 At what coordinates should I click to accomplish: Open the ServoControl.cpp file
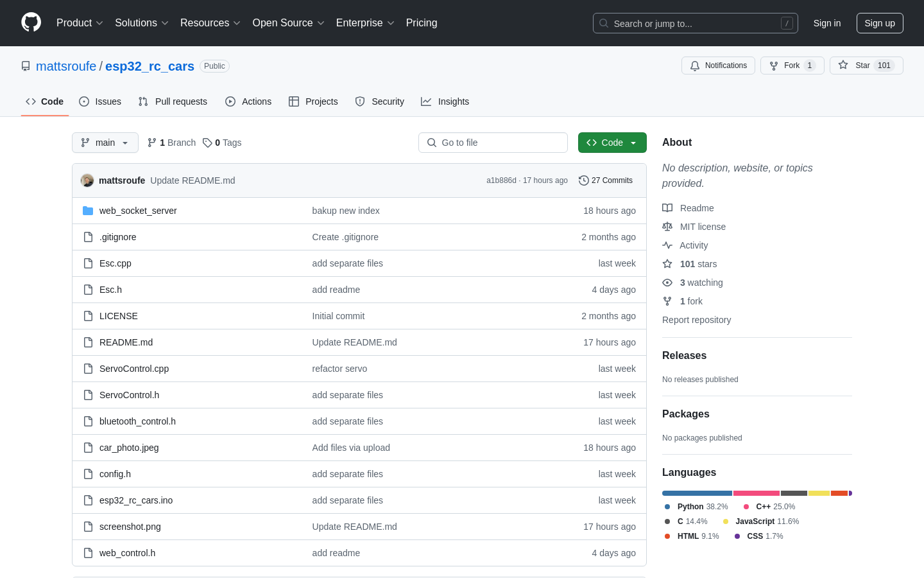134,369
